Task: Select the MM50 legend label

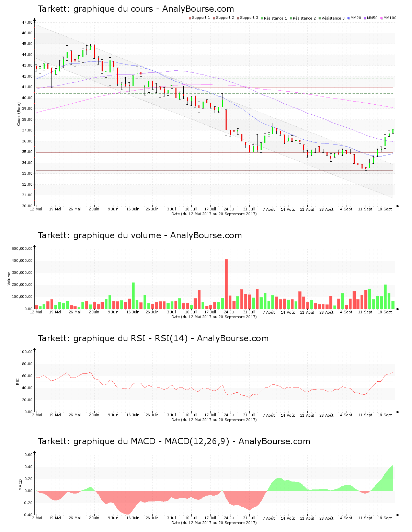Action: point(372,18)
